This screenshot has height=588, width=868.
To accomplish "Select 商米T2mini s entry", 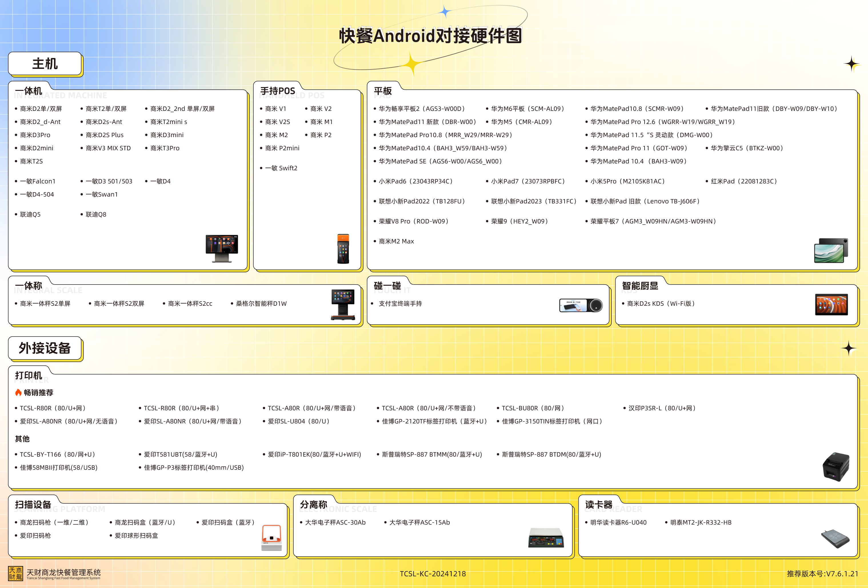I will 169,122.
